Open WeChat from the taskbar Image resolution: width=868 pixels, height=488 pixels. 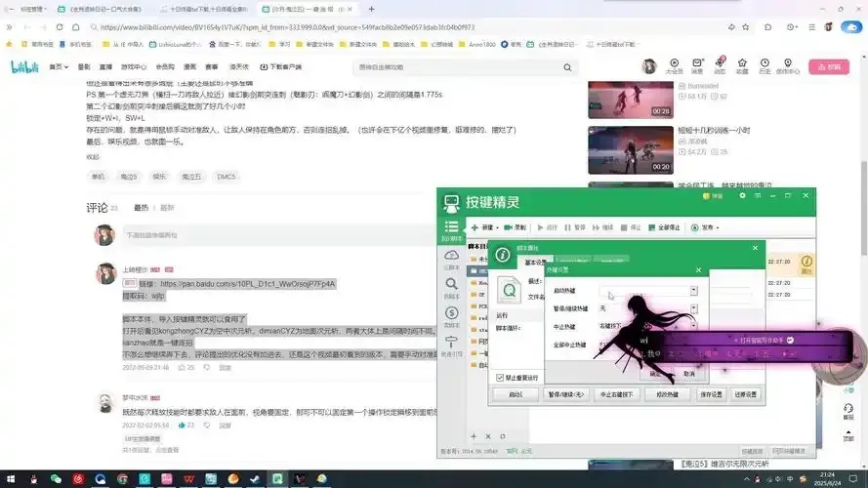tap(56, 478)
